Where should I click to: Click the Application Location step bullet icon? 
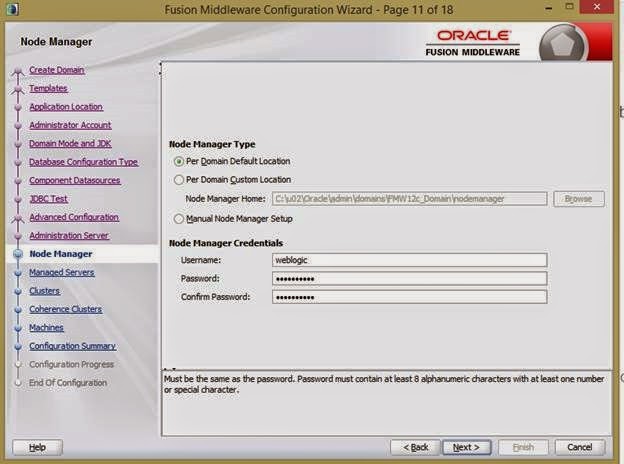pos(18,107)
